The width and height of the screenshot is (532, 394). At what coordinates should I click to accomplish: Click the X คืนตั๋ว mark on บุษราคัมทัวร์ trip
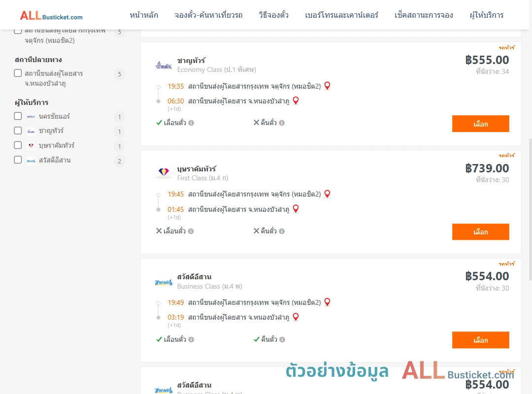[x=256, y=231]
